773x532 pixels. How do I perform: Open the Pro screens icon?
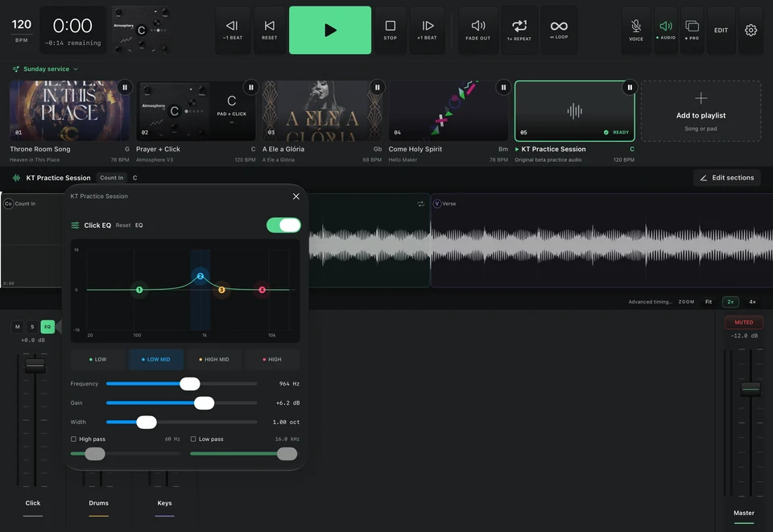(x=692, y=30)
